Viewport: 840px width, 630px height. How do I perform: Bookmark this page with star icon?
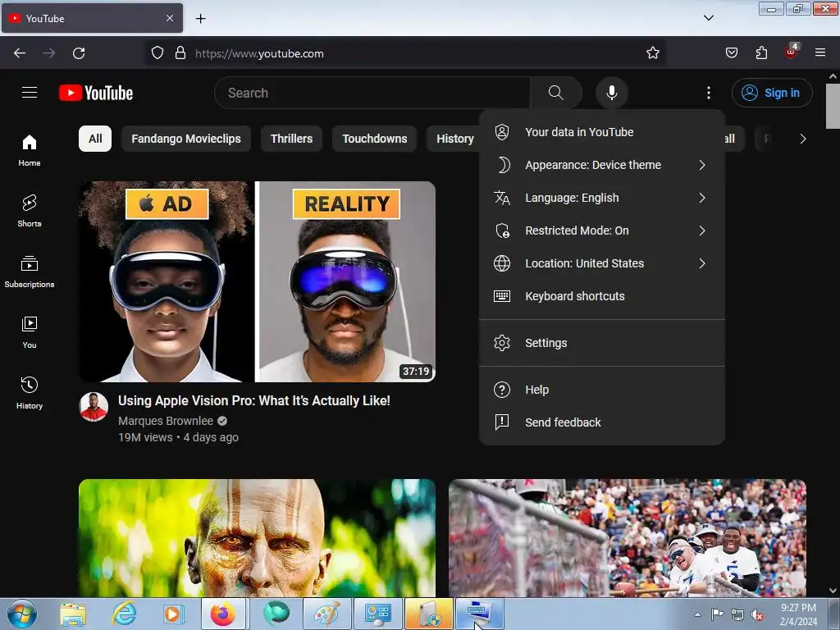[x=652, y=53]
